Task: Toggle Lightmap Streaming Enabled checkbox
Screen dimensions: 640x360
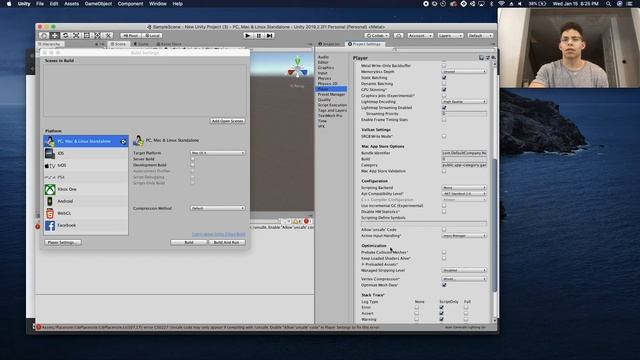Action: pos(444,108)
